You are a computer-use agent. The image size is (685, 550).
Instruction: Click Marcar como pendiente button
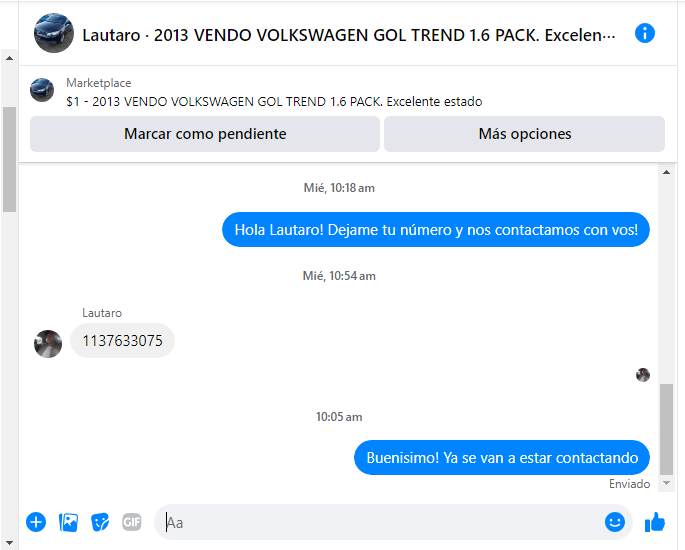(205, 134)
